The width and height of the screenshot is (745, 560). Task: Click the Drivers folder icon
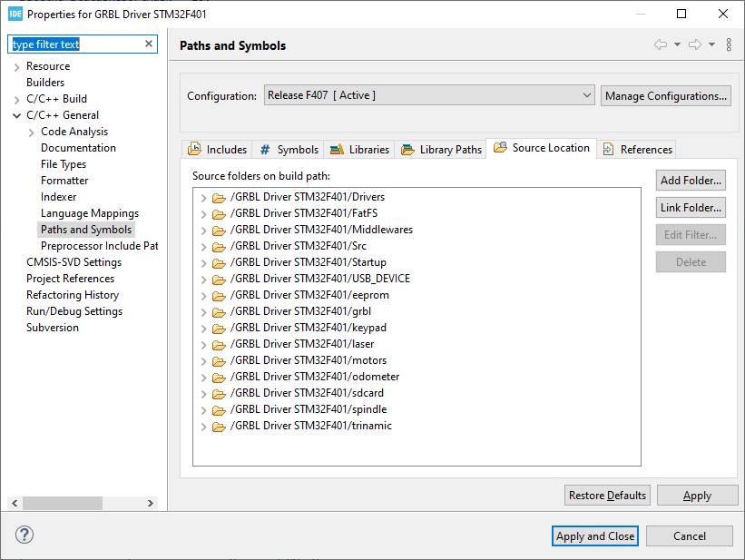point(219,198)
